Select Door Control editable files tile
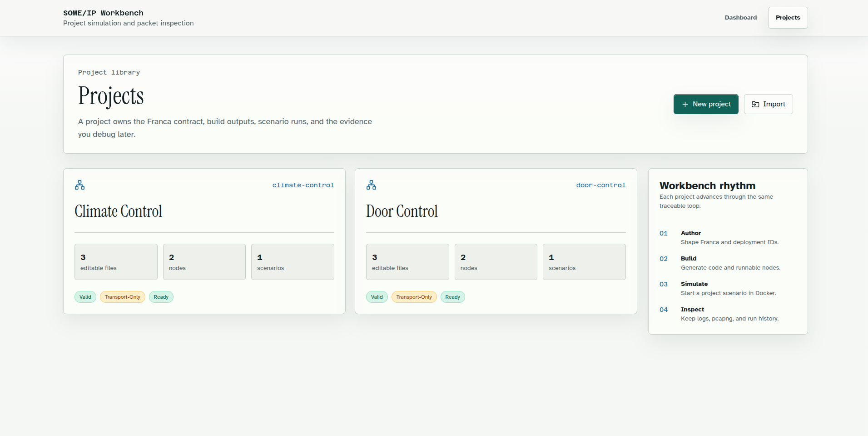This screenshot has height=436, width=868. 407,262
